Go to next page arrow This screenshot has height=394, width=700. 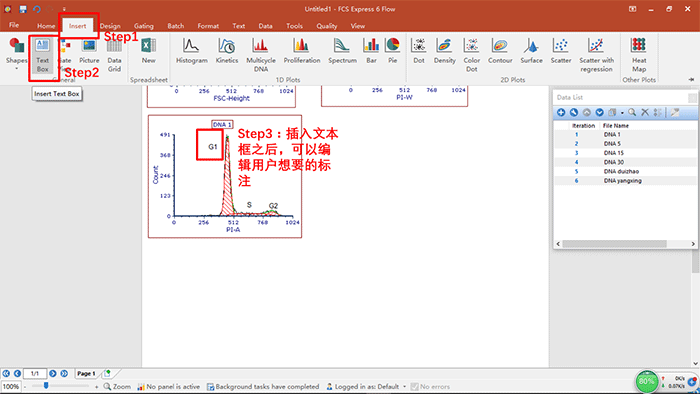(x=53, y=373)
